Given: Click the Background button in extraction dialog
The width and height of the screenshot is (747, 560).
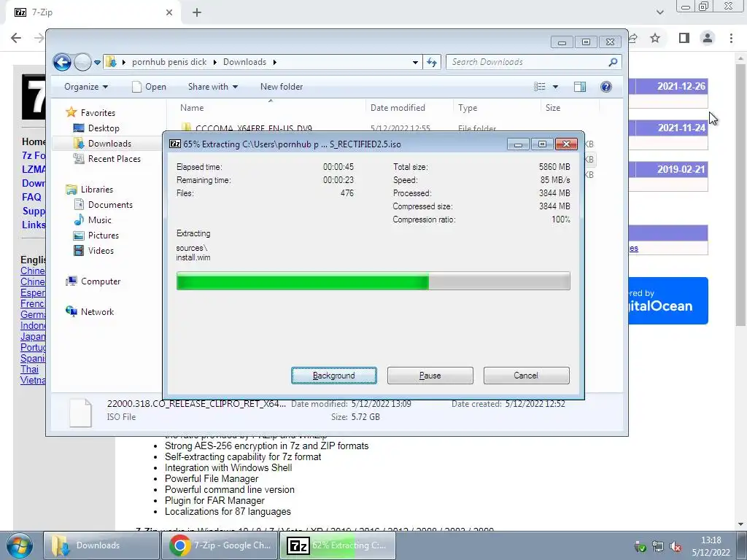Looking at the screenshot, I should [334, 376].
